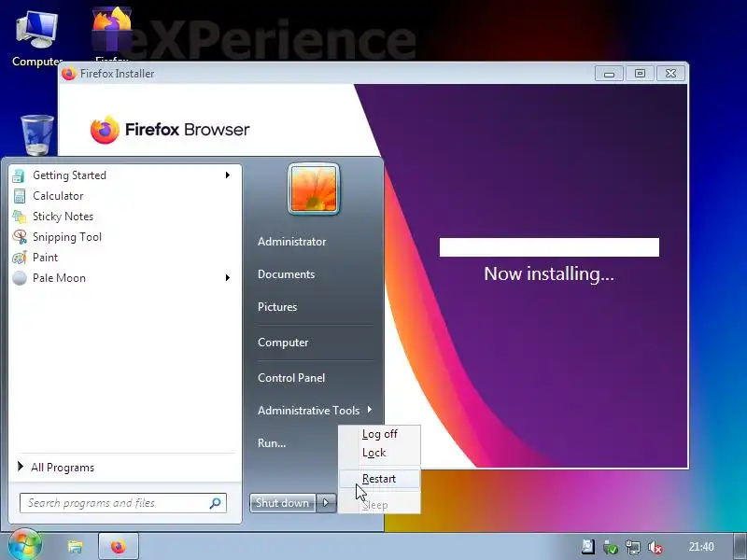Select Restart from power menu
Screen dimensions: 747x560
tap(379, 479)
